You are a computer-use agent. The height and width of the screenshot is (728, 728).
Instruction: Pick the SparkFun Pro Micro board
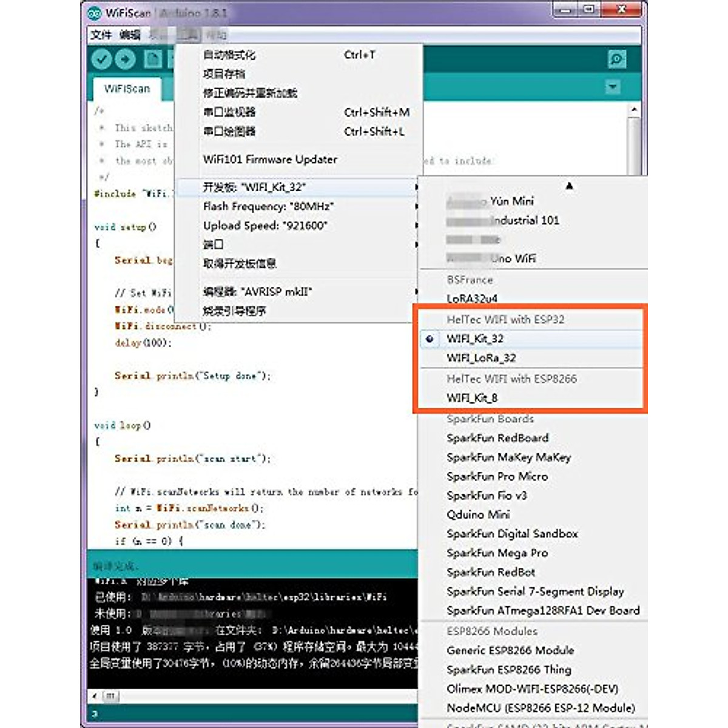pos(497,476)
